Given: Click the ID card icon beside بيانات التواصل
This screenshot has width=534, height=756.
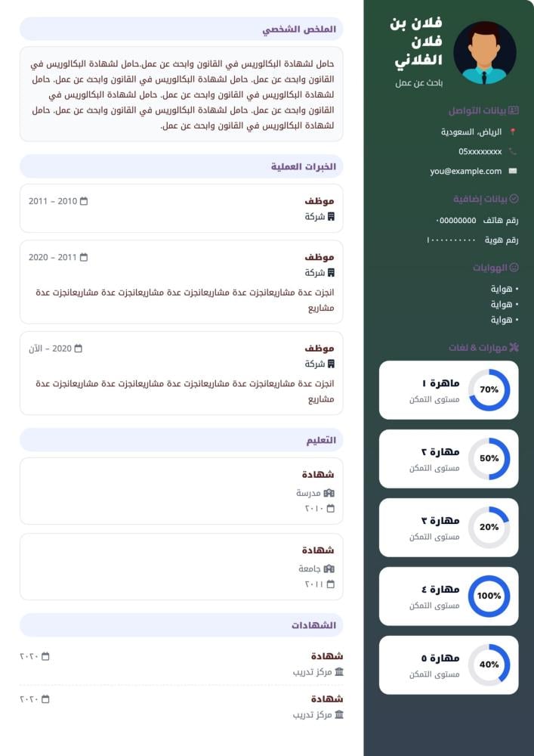Looking at the screenshot, I should tap(514, 110).
